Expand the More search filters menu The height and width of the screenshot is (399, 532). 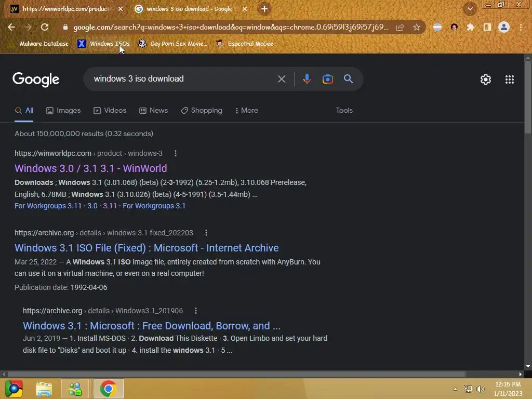247,111
